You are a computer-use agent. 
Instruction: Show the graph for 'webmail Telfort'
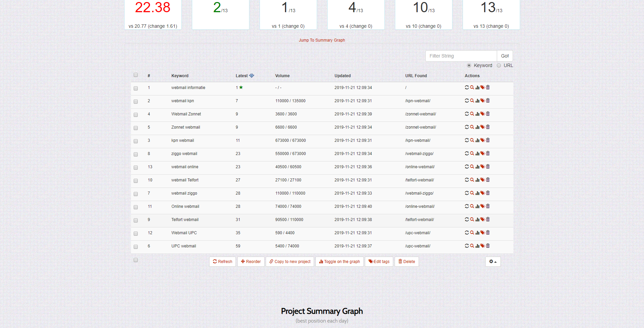pyautogui.click(x=477, y=180)
